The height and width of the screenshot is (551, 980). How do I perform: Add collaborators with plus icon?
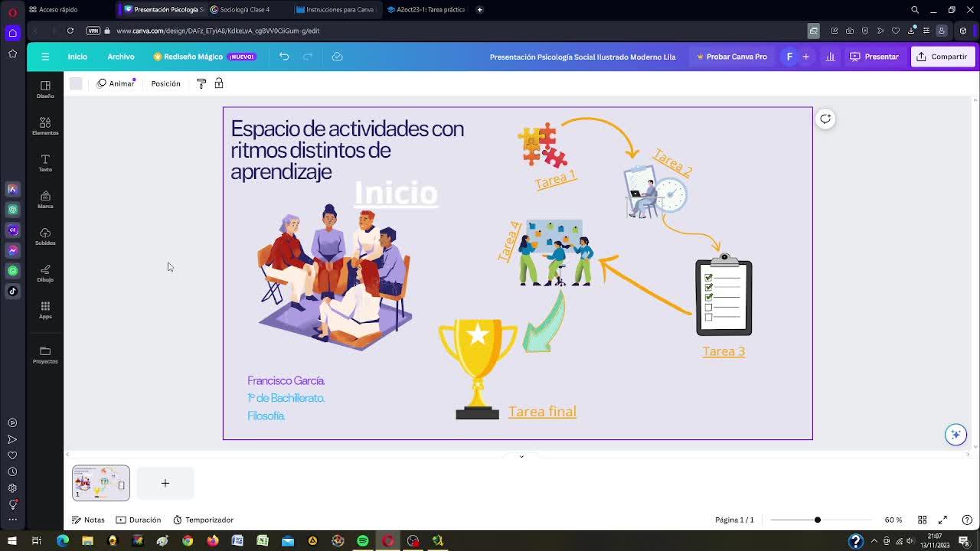(805, 57)
